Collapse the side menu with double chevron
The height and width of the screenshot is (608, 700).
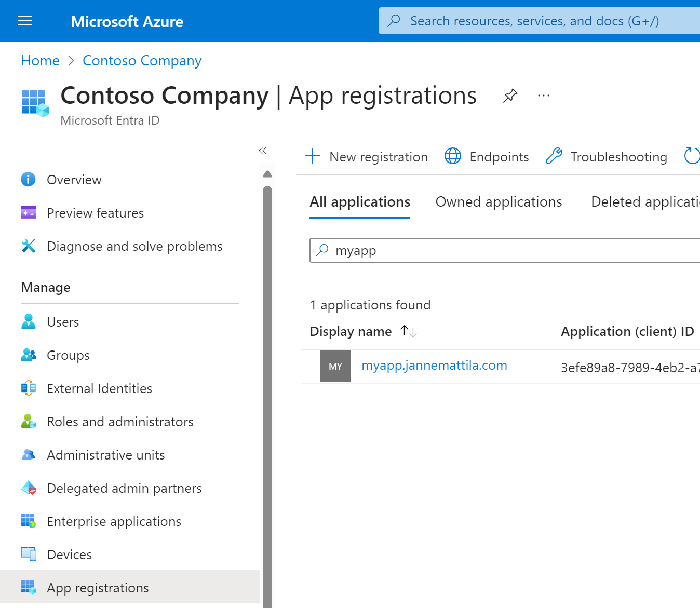(x=263, y=151)
